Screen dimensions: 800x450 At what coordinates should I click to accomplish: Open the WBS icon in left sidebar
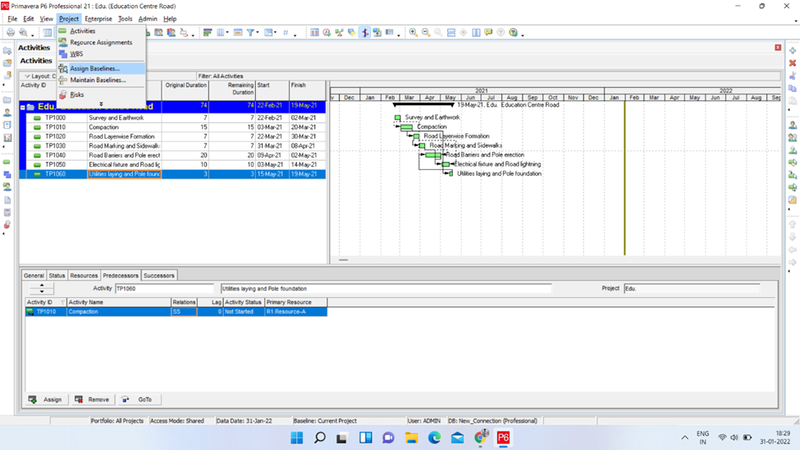7,175
